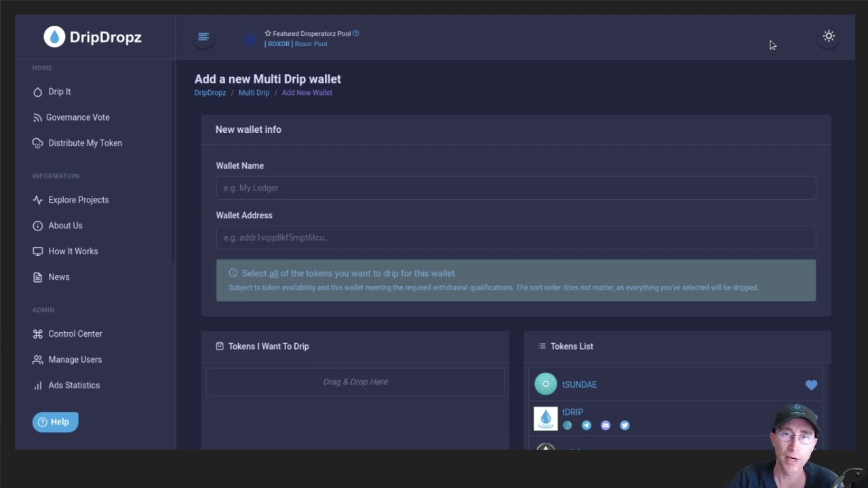Screen dimensions: 868x488
Task: Switch theme with the sun icon
Action: [x=829, y=36]
